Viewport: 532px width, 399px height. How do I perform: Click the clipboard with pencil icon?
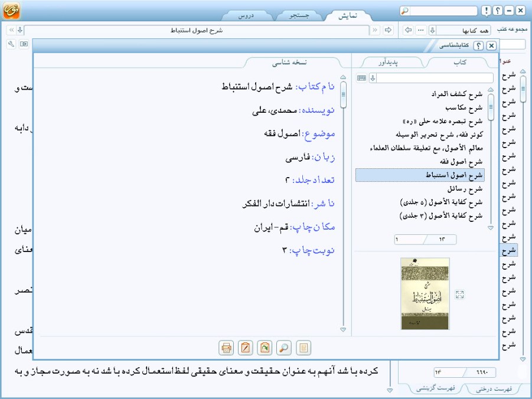click(x=246, y=348)
